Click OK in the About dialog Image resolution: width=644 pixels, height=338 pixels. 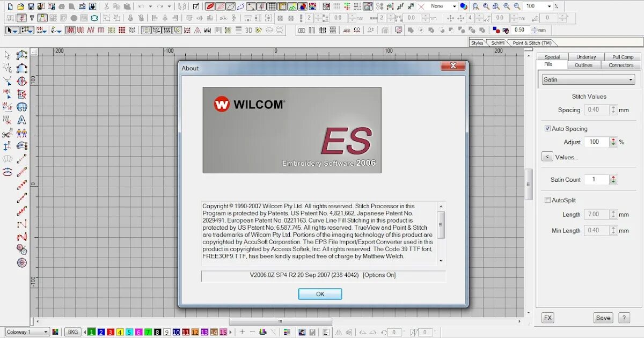coord(320,294)
